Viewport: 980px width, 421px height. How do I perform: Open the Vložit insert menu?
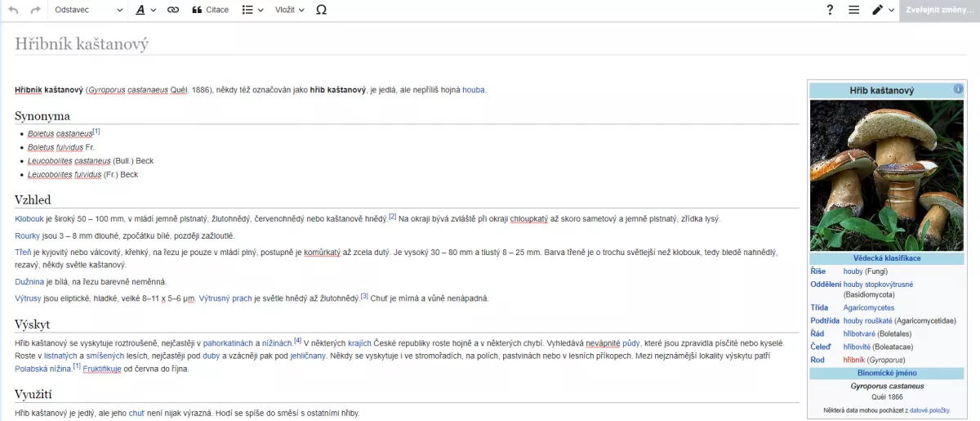coord(290,10)
